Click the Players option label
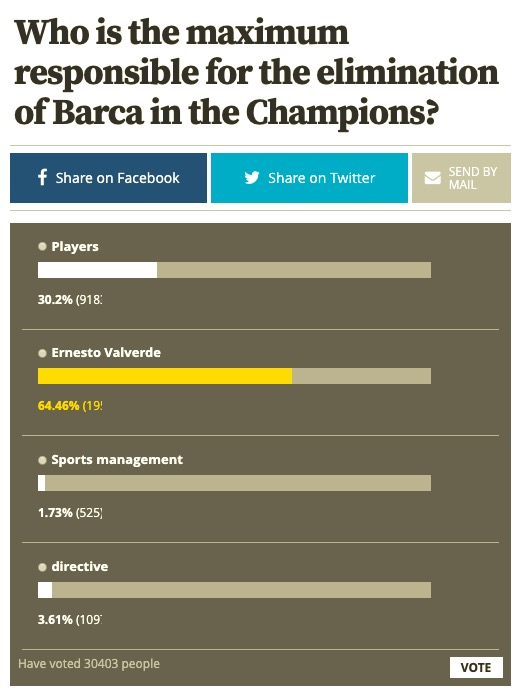521x698 pixels. click(x=75, y=247)
